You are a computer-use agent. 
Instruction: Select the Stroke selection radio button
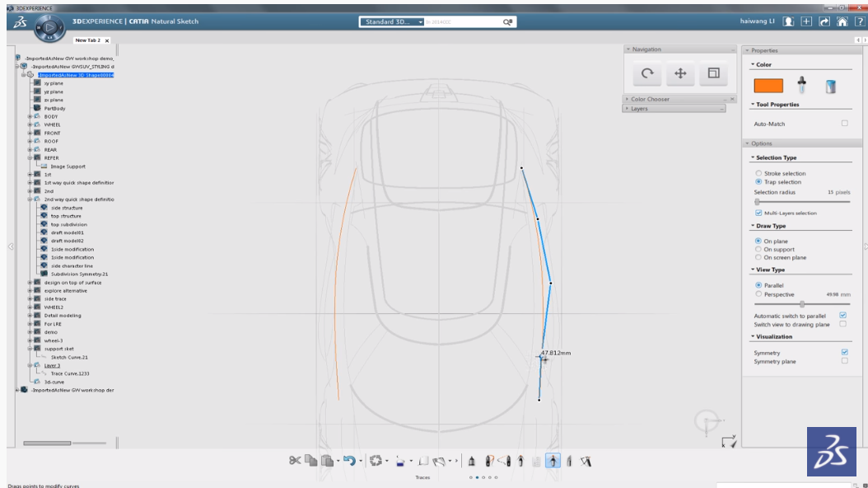[x=758, y=174]
